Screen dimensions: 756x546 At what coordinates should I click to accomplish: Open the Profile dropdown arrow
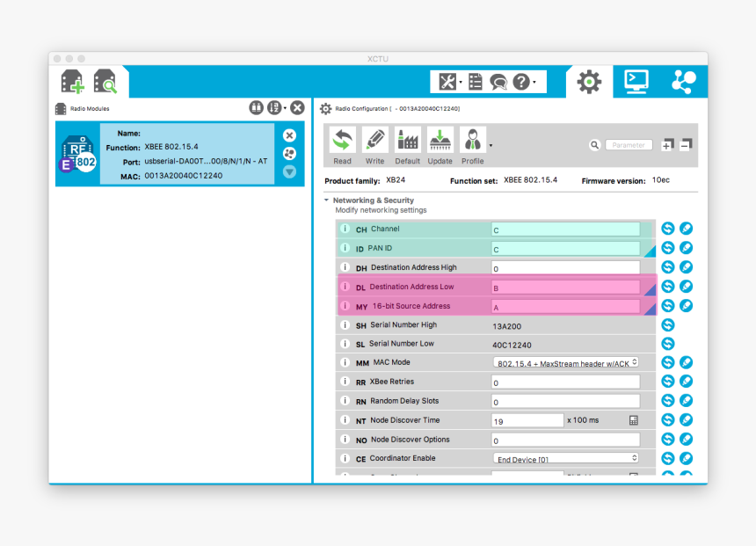click(x=491, y=145)
